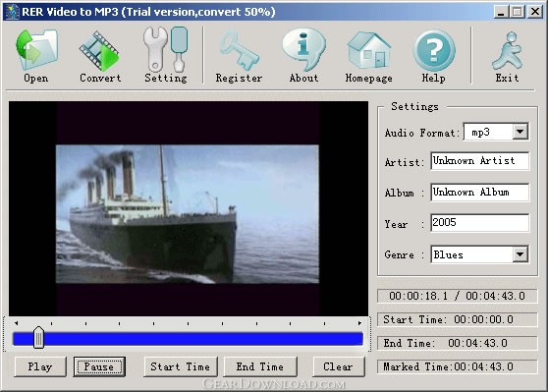Select the Album text field
This screenshot has width=548, height=392.
pos(480,192)
